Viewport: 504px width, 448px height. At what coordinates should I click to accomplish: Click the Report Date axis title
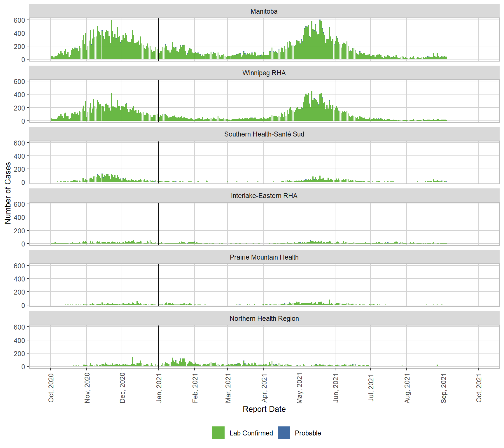pyautogui.click(x=264, y=409)
